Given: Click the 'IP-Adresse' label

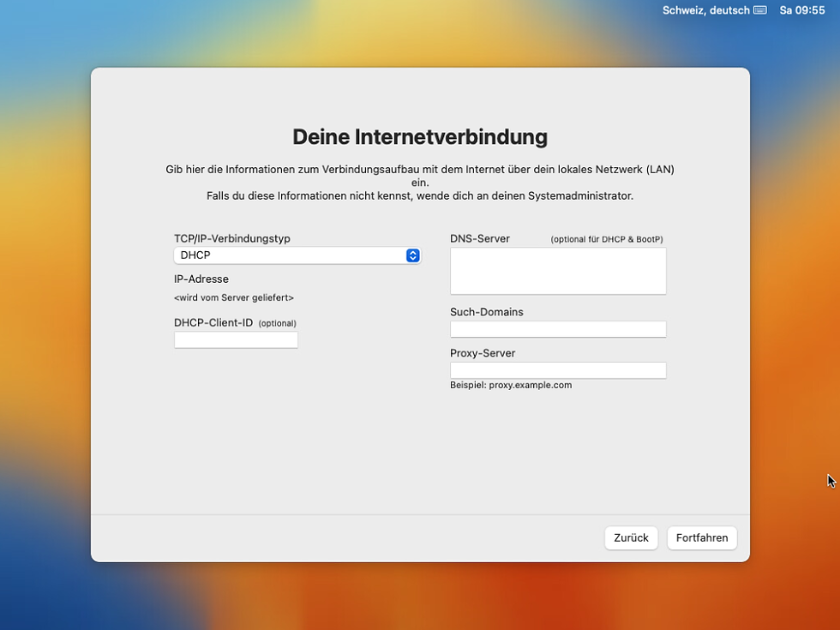Looking at the screenshot, I should click(x=201, y=279).
